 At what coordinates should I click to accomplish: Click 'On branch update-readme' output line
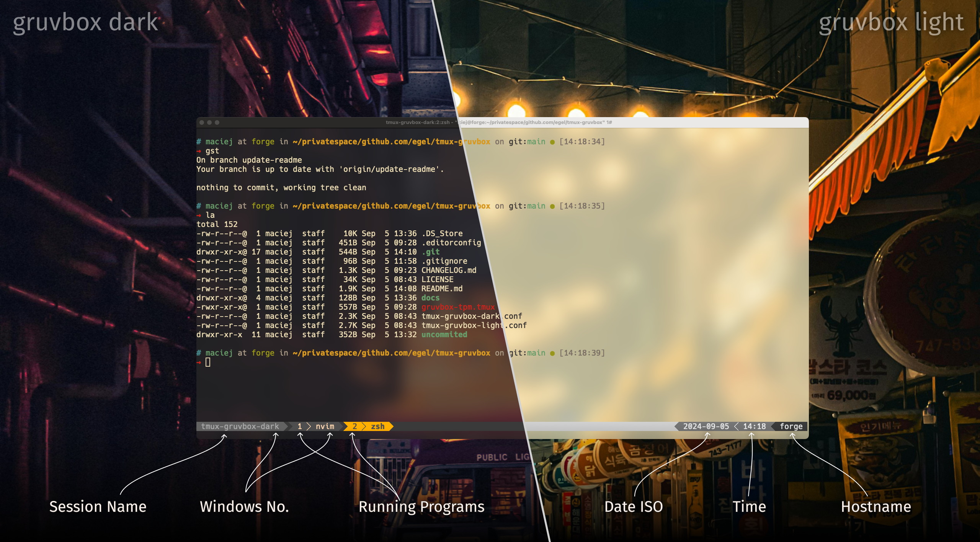[x=249, y=160]
